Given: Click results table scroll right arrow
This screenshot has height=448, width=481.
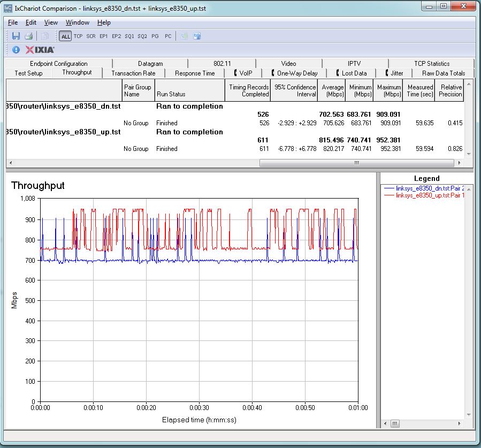Looking at the screenshot, I should pyautogui.click(x=459, y=163).
